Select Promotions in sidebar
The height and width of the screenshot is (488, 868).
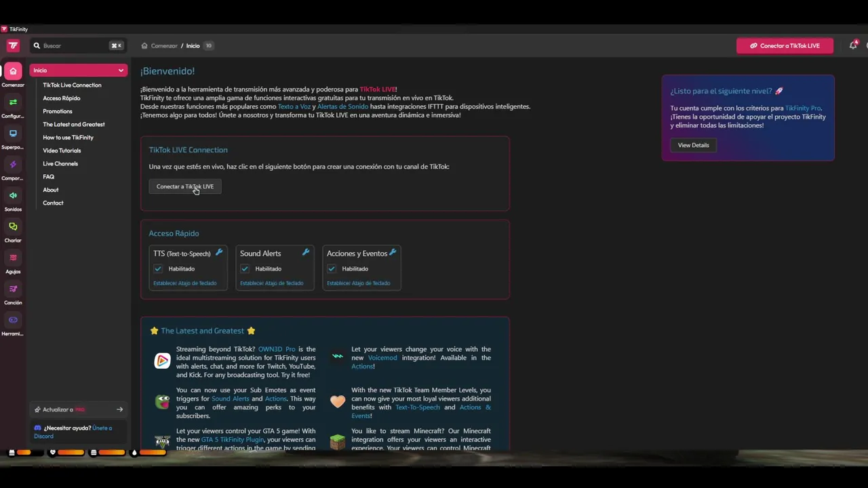click(57, 111)
